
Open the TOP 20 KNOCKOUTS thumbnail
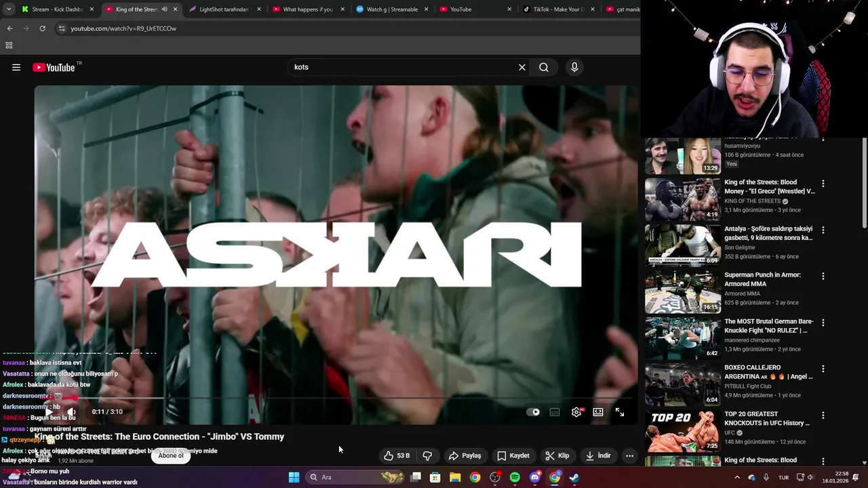[x=683, y=431]
